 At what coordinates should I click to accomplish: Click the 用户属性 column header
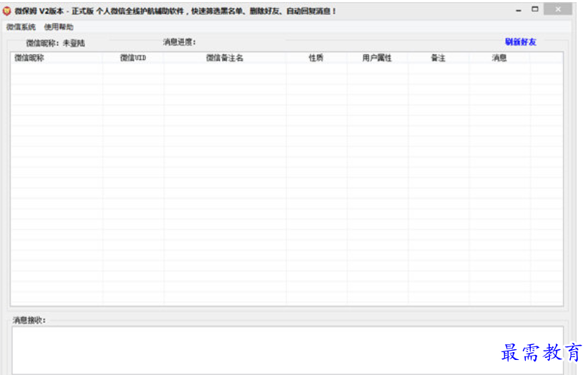point(377,58)
